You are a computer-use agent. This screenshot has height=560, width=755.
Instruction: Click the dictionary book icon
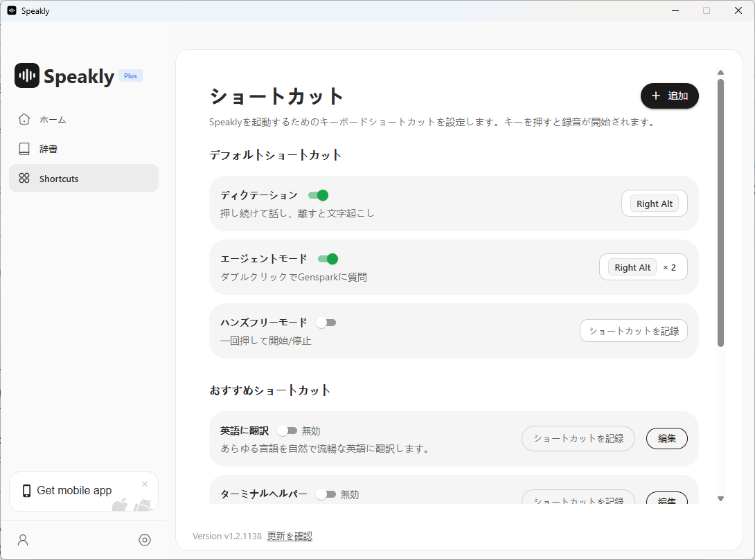coord(24,149)
